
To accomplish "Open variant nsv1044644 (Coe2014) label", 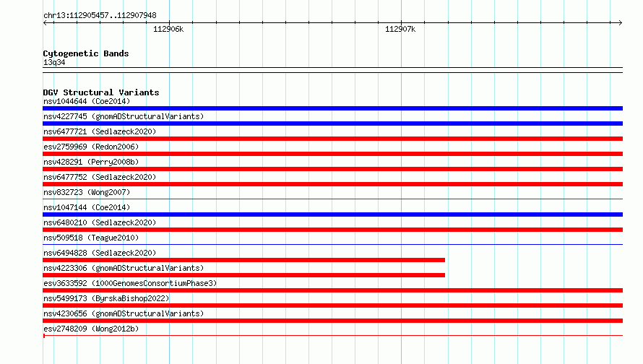I will [x=87, y=101].
